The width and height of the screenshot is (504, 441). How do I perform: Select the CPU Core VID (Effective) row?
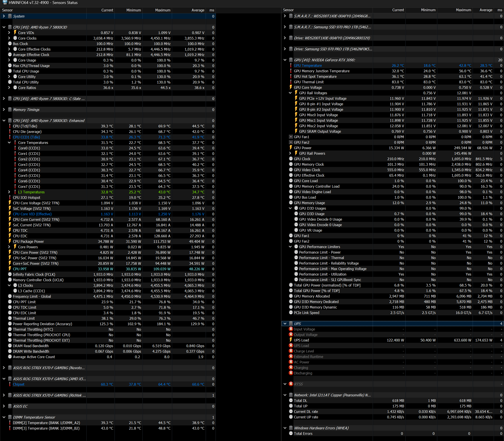click(108, 214)
